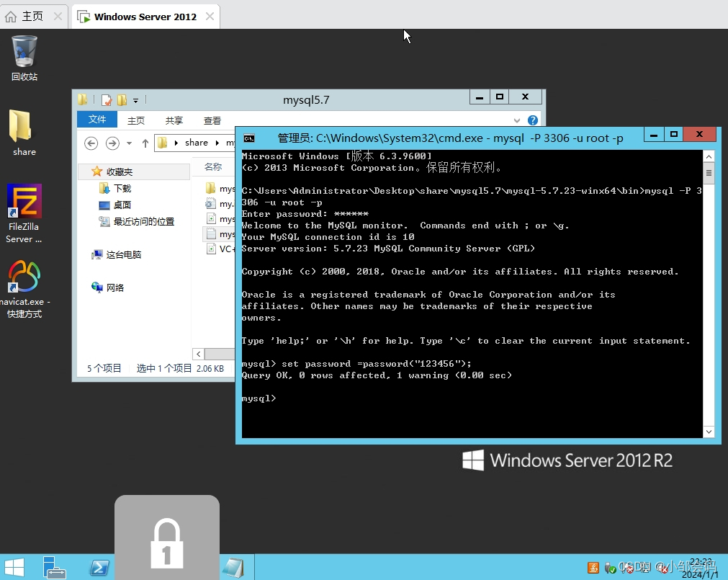Click the properties icon in Explorer title bar
The width and height of the screenshot is (728, 580).
point(107,100)
